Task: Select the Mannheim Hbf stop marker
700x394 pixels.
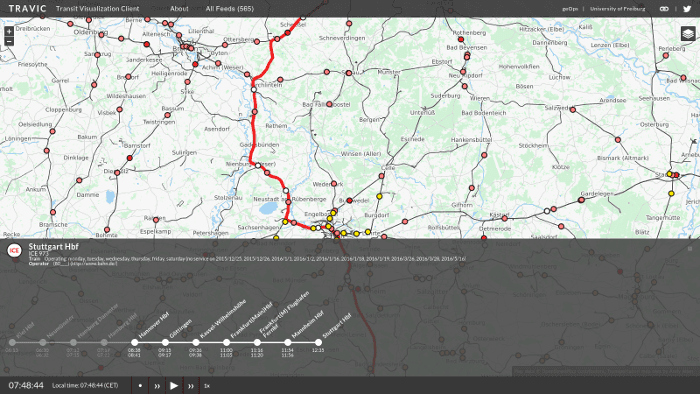Action: point(288,342)
